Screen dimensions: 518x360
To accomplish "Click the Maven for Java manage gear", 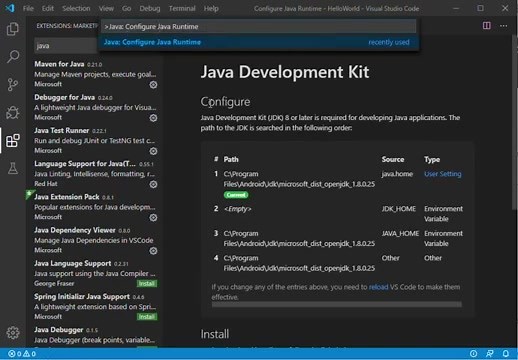I will [153, 85].
